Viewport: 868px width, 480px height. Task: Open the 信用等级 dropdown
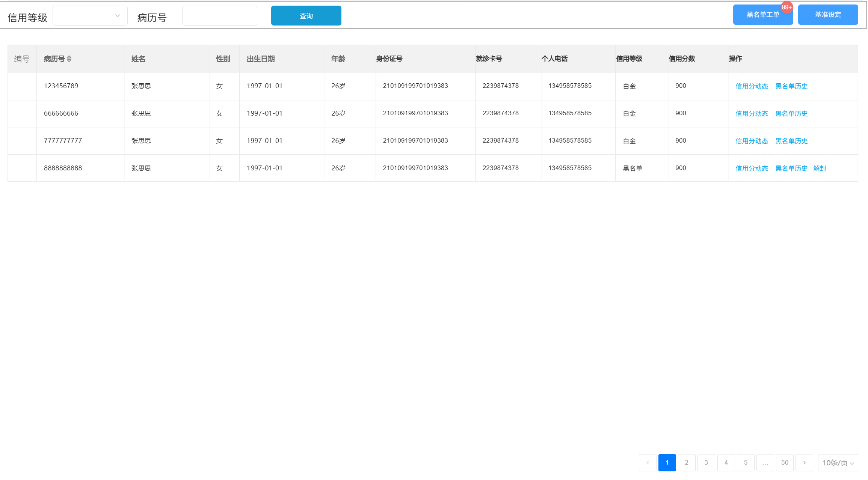(90, 16)
